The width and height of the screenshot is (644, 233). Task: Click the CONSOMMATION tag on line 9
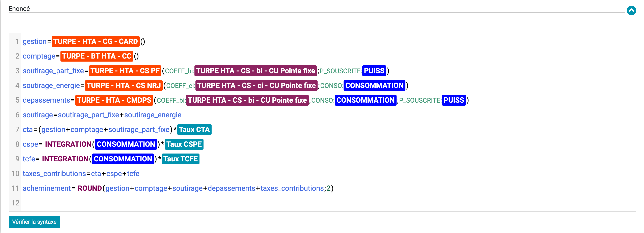(x=123, y=159)
